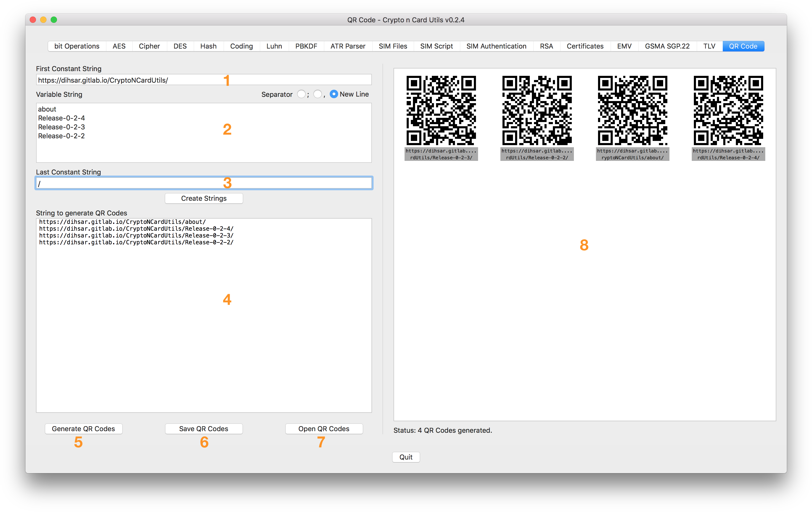Image resolution: width=812 pixels, height=512 pixels.
Task: Select the QR Code tab
Action: point(743,46)
